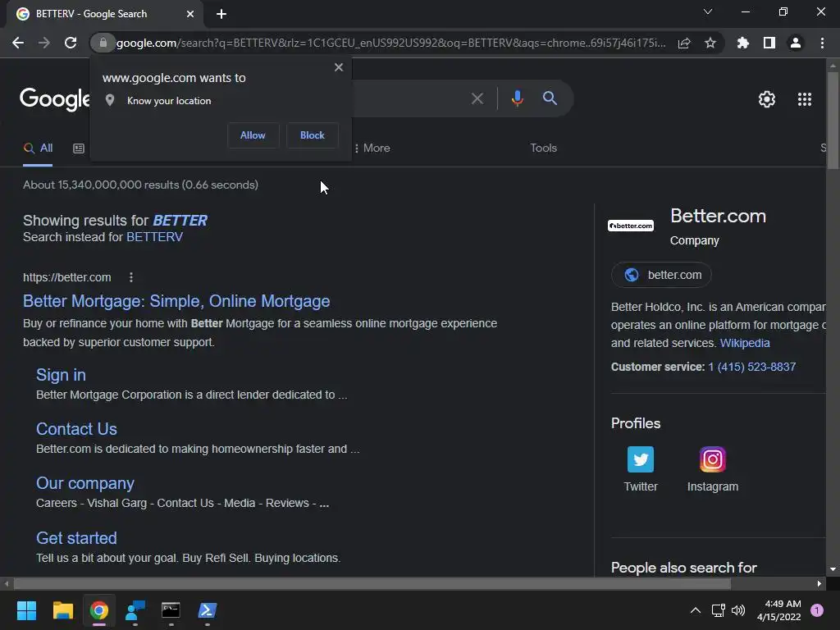840x630 pixels.
Task: Open the Get started sitelink
Action: 76,538
